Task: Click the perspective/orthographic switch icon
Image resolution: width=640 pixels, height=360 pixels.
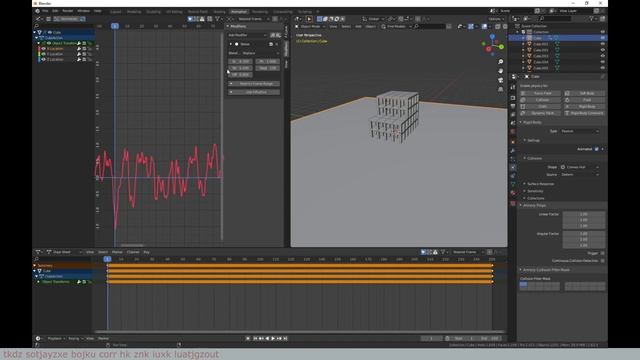Action: (x=500, y=89)
